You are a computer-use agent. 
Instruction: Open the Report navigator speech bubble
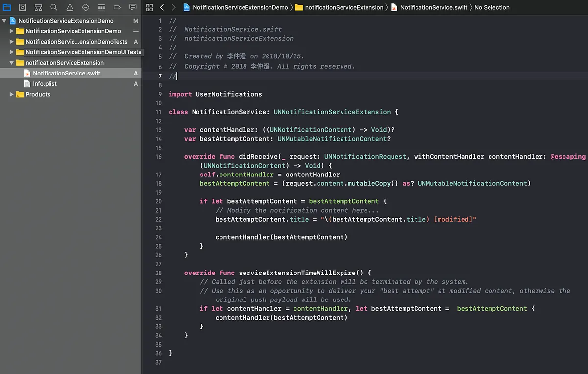pos(133,7)
